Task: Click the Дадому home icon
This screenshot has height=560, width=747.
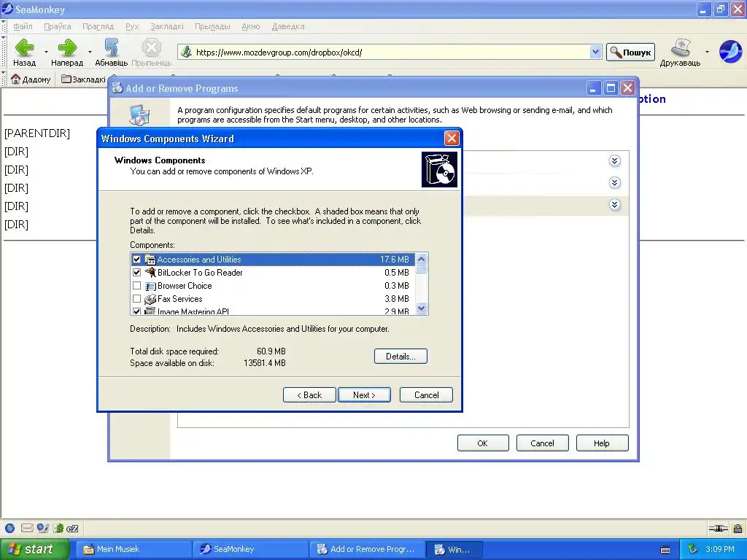Action: (16, 79)
